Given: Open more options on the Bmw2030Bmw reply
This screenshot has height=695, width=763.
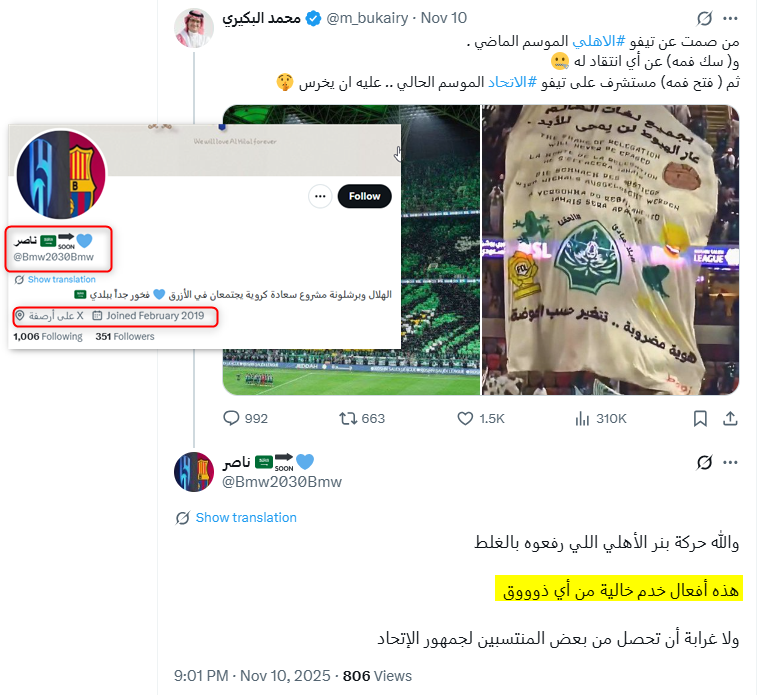Looking at the screenshot, I should (x=730, y=462).
